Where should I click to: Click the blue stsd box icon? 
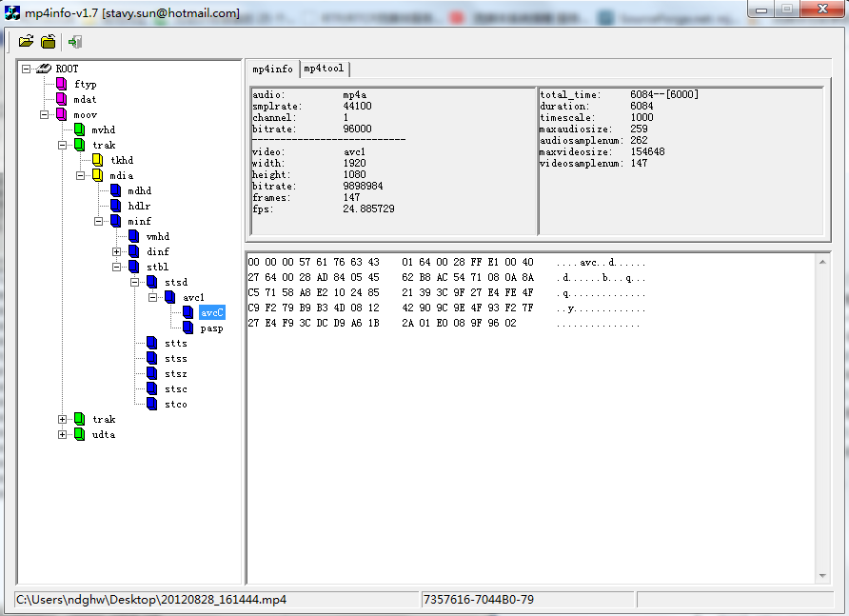(x=152, y=282)
